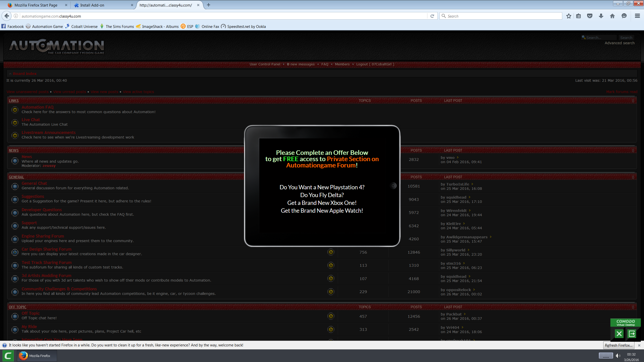Reload the page with the refresh icon

432,16
